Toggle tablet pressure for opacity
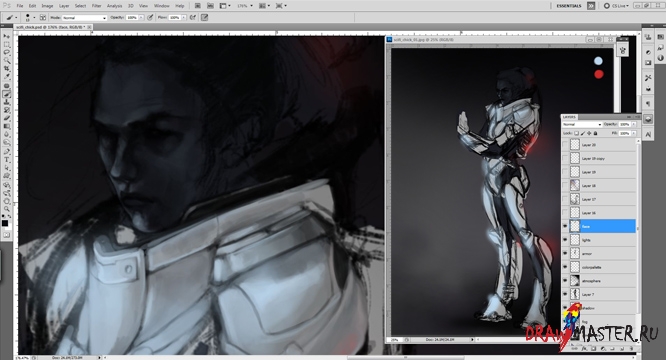Image resolution: width=666 pixels, height=360 pixels. click(x=150, y=18)
